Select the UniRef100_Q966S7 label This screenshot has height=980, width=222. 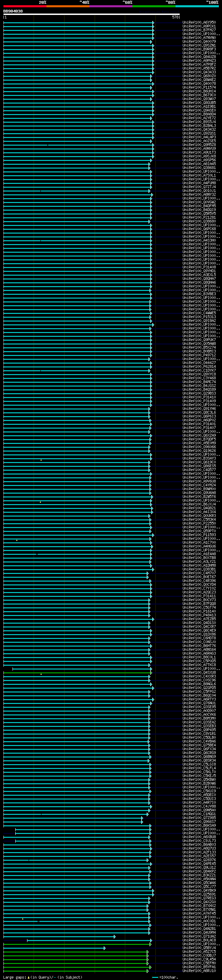click(199, 822)
